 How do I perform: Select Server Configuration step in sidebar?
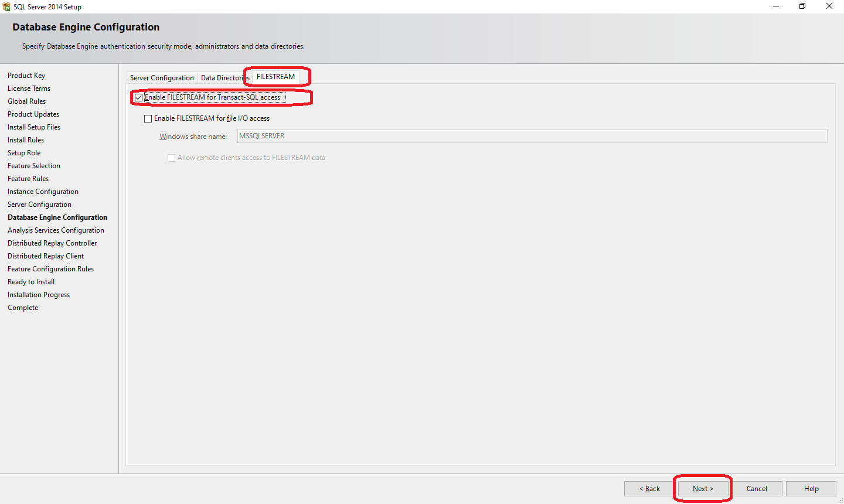click(x=39, y=205)
